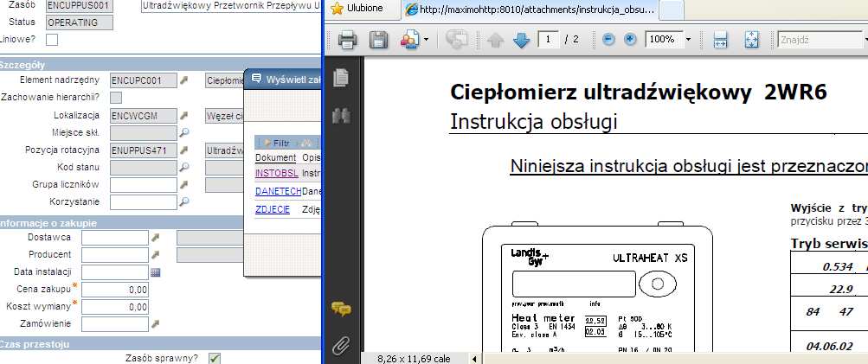Click the 8,26 x 11,69 cale page size
This screenshot has width=868, height=364.
coord(414,359)
